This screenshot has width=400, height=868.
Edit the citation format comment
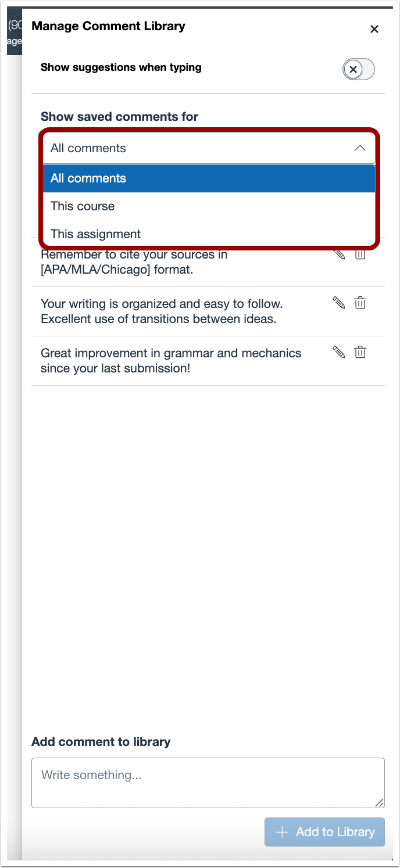click(338, 253)
